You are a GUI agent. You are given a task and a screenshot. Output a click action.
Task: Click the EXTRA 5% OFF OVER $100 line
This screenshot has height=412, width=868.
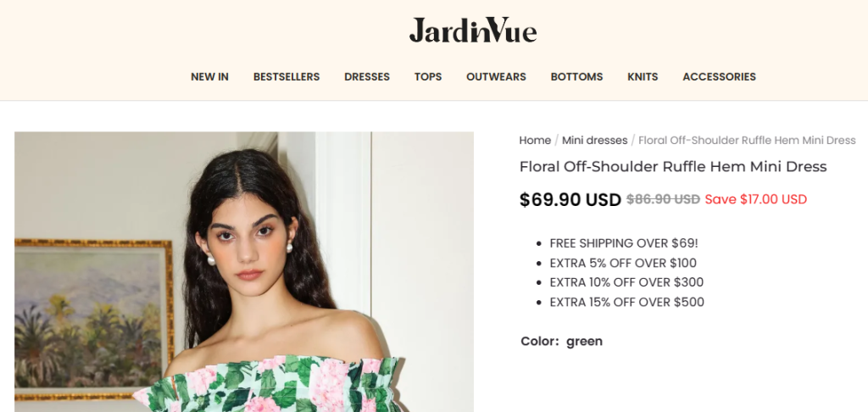tap(623, 263)
